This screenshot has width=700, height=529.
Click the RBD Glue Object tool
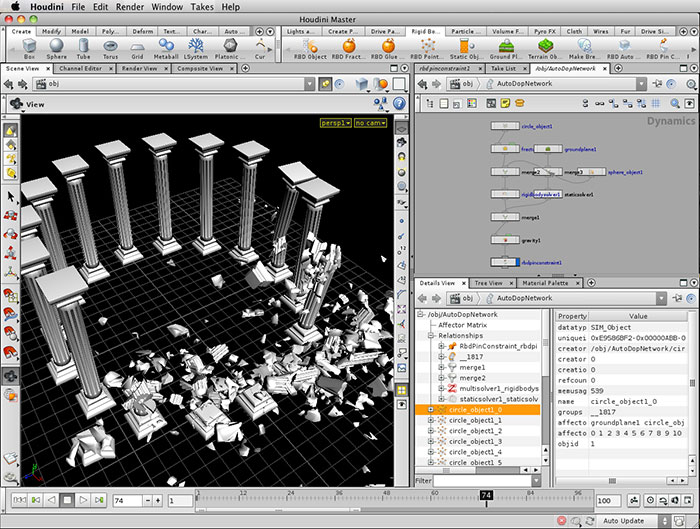pos(388,49)
